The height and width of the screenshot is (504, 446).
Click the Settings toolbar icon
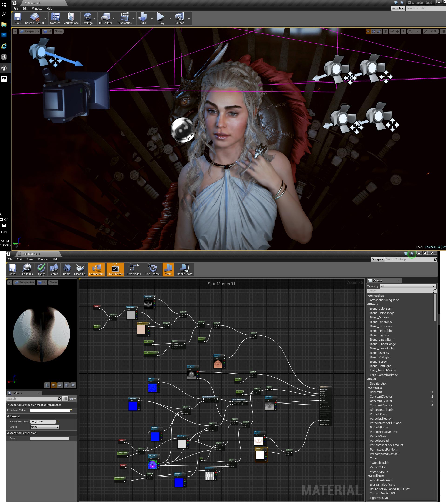pos(87,19)
